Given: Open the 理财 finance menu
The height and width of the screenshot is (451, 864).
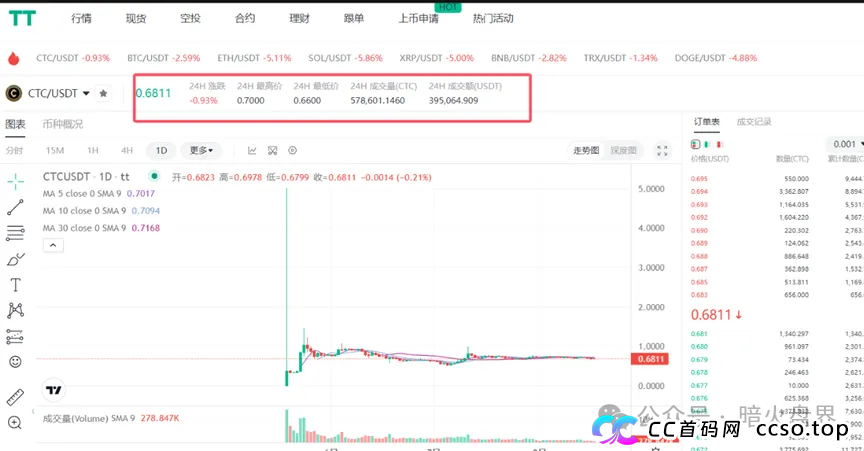Looking at the screenshot, I should pos(299,19).
